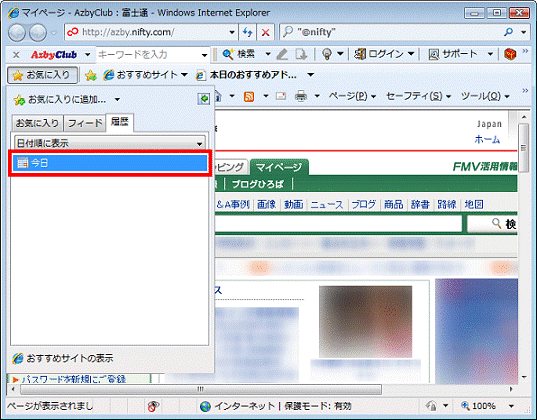Click the 検索 toolbar button
This screenshot has height=420, width=537.
239,54
